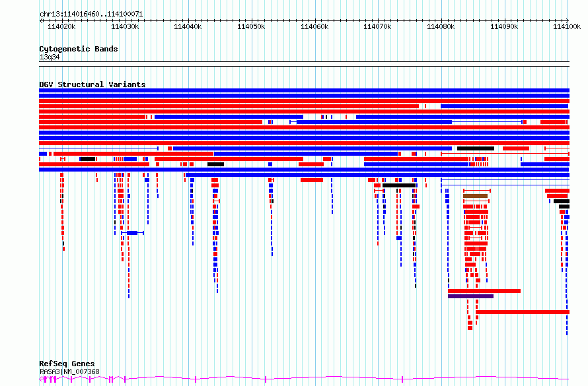Click the 13q34 band label
Image resolution: width=588 pixels, height=386 pixels.
50,57
